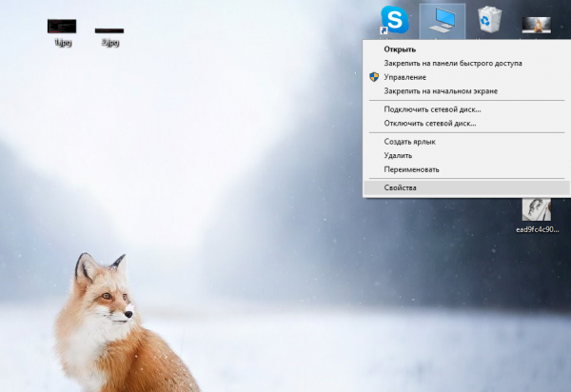Click Удалить in the context menu
This screenshot has width=571, height=392.
point(398,155)
